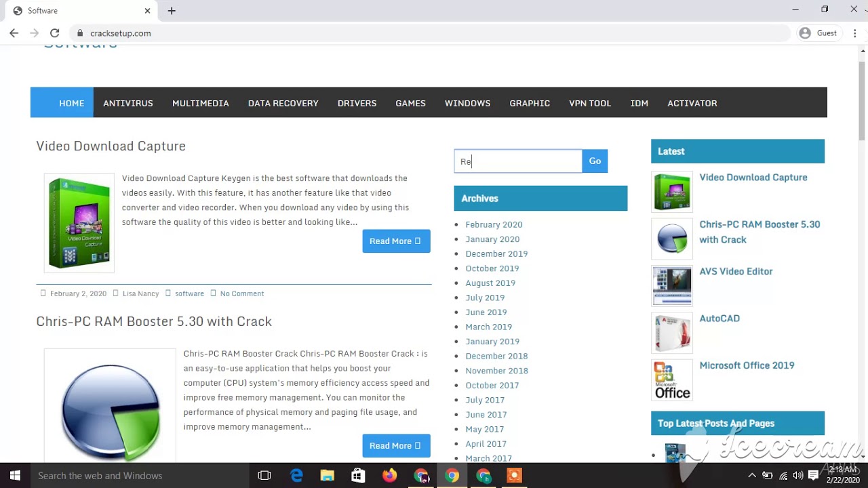Click the No Comment link
Viewport: 868px width, 488px height.
(x=242, y=293)
